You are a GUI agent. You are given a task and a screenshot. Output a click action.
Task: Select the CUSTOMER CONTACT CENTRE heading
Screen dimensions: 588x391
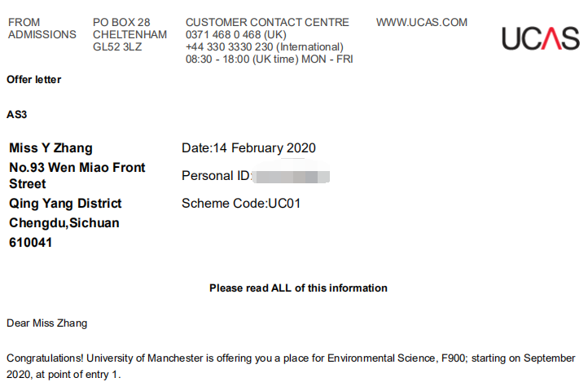(x=267, y=23)
